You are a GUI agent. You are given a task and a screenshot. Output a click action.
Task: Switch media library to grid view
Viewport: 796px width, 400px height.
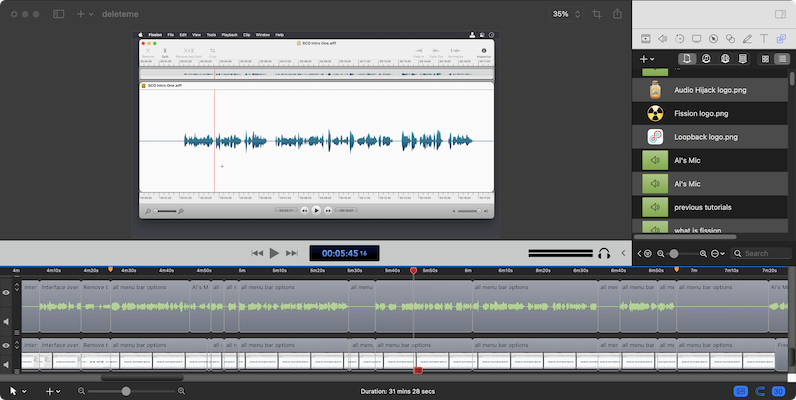point(764,59)
